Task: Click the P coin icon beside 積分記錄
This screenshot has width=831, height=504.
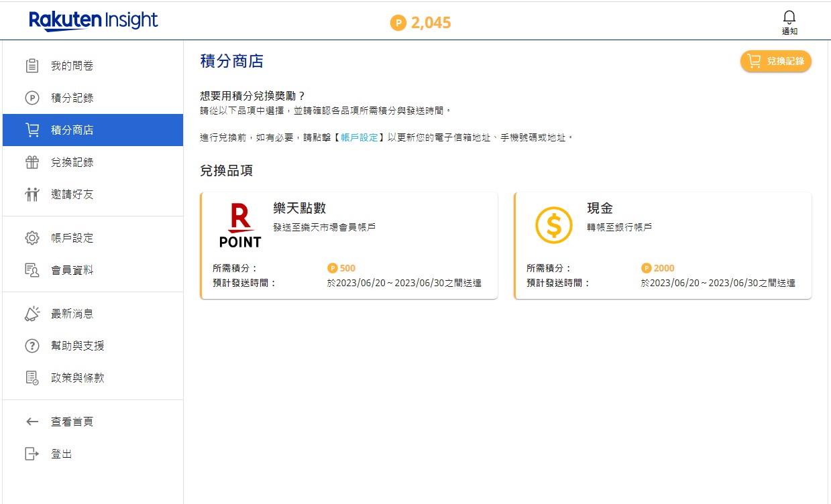Action: pyautogui.click(x=32, y=98)
